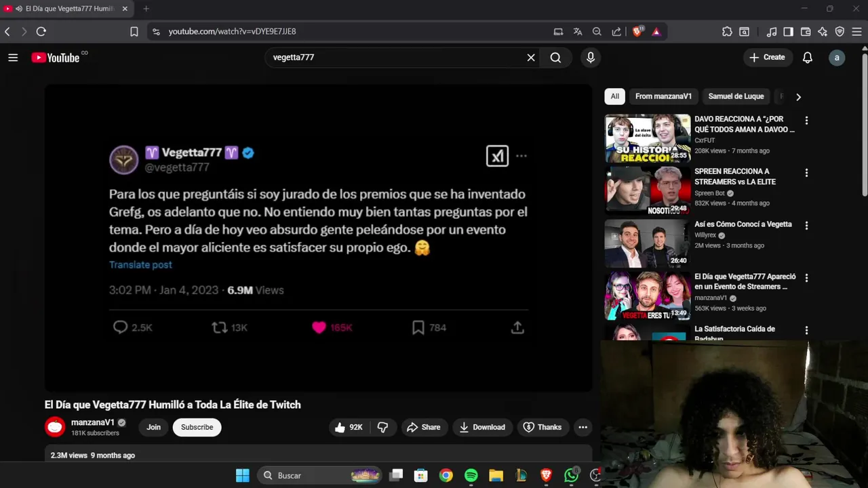Viewport: 868px width, 488px height.
Task: Open the Leo AI sparkle icon
Action: pos(823,31)
